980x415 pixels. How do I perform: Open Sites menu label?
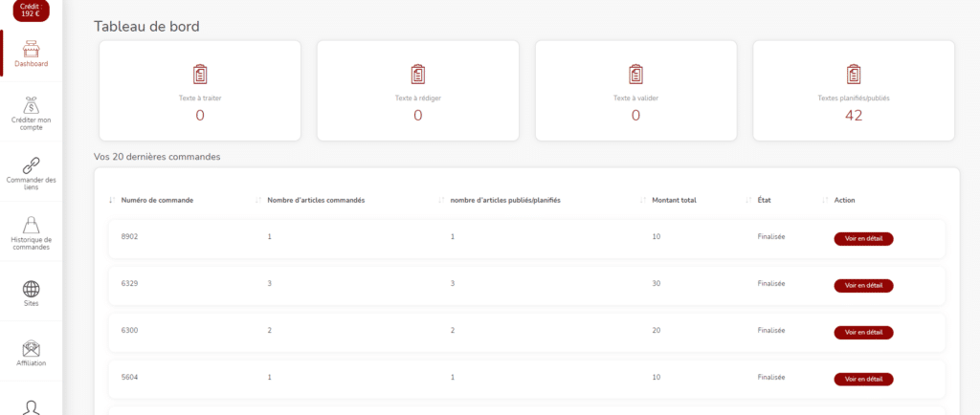click(32, 303)
